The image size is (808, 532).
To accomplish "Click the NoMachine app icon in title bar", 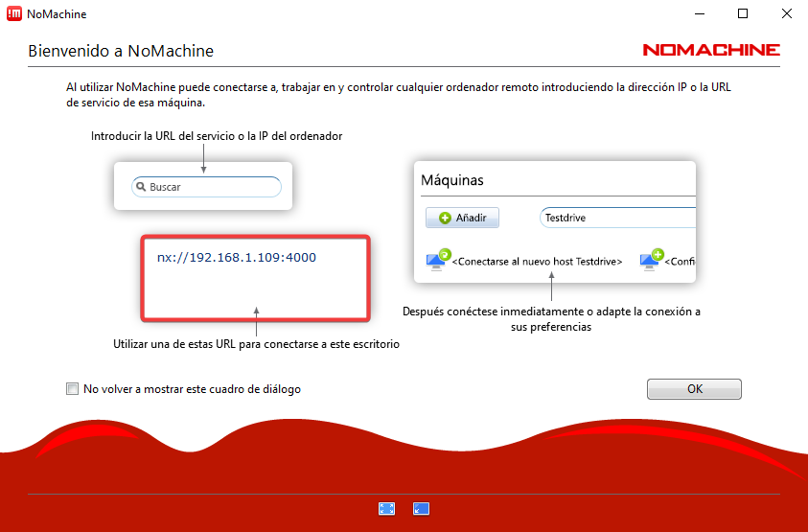I will pos(14,14).
